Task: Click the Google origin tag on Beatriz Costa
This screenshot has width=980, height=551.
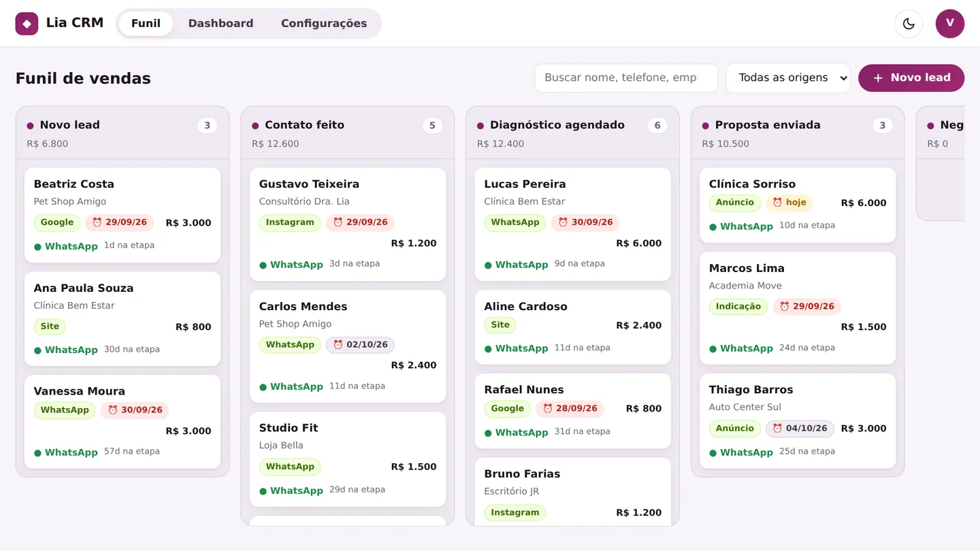Action: point(57,222)
